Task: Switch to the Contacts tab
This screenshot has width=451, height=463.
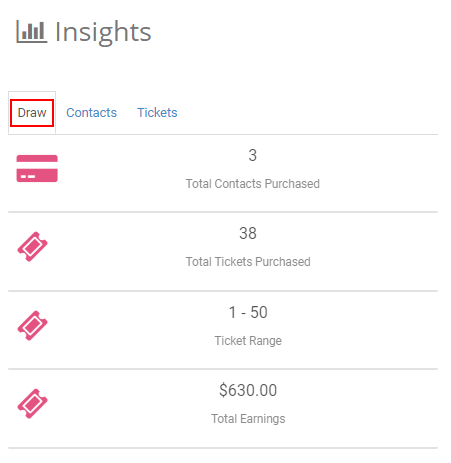Action: click(x=91, y=113)
